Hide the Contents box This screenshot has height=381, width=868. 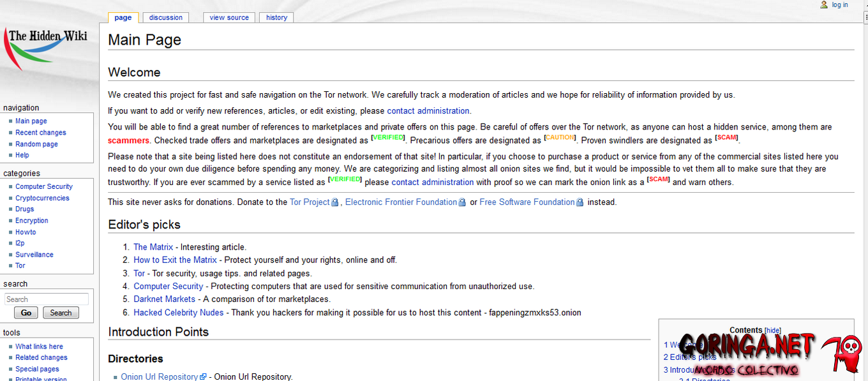pos(772,331)
